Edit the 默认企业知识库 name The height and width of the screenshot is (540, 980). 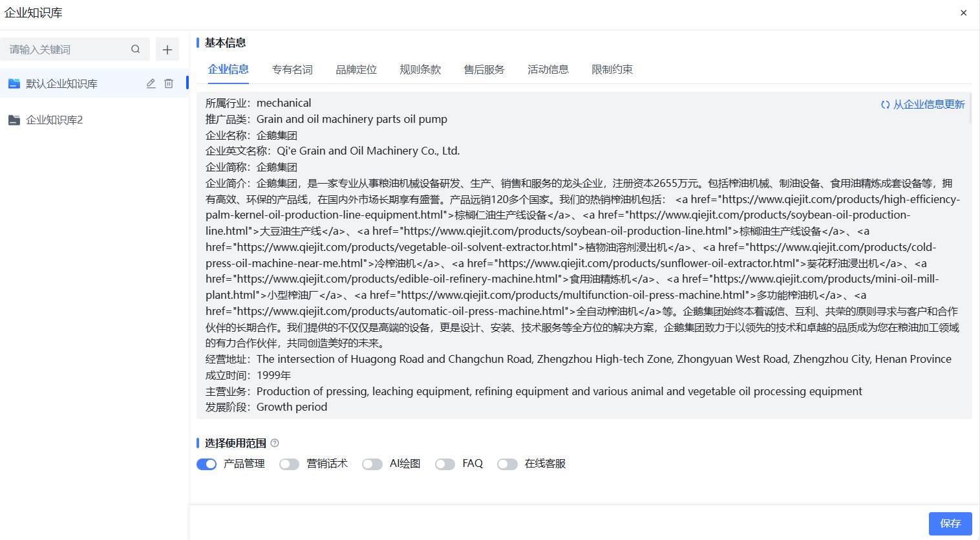(151, 83)
